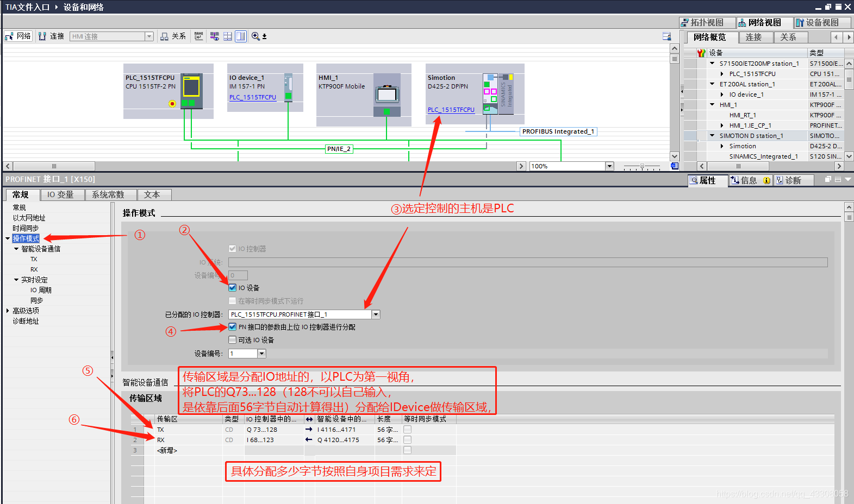Click the greyed IO 控制器 checkbox
Viewport: 854px width, 504px height.
coord(233,249)
